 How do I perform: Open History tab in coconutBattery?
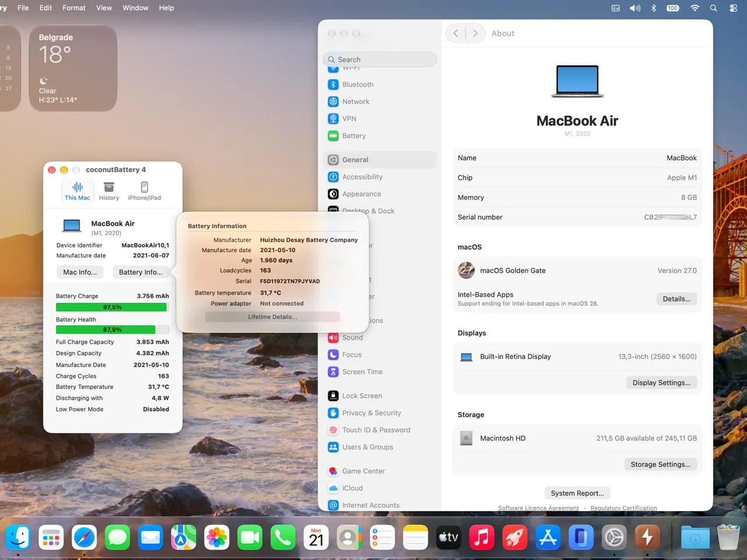tap(109, 191)
